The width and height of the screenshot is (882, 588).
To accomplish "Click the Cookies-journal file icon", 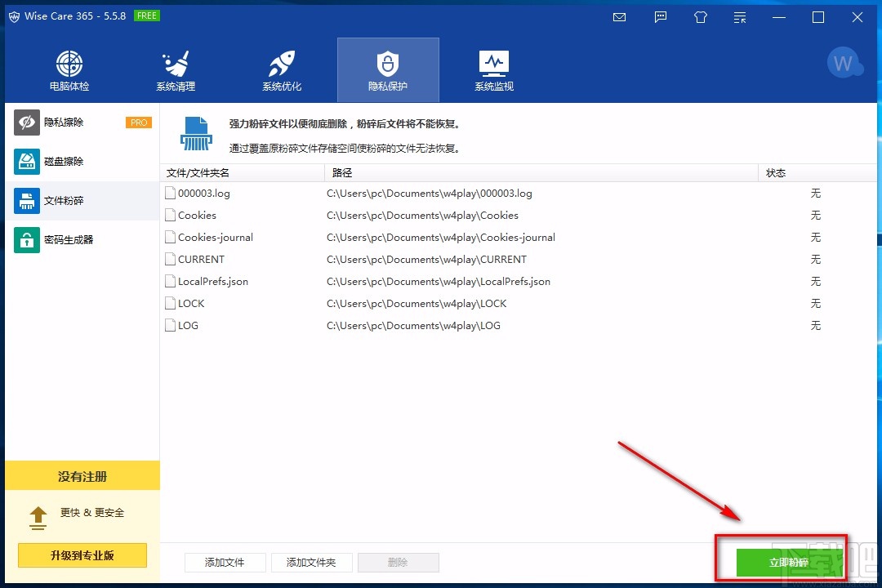I will 170,237.
